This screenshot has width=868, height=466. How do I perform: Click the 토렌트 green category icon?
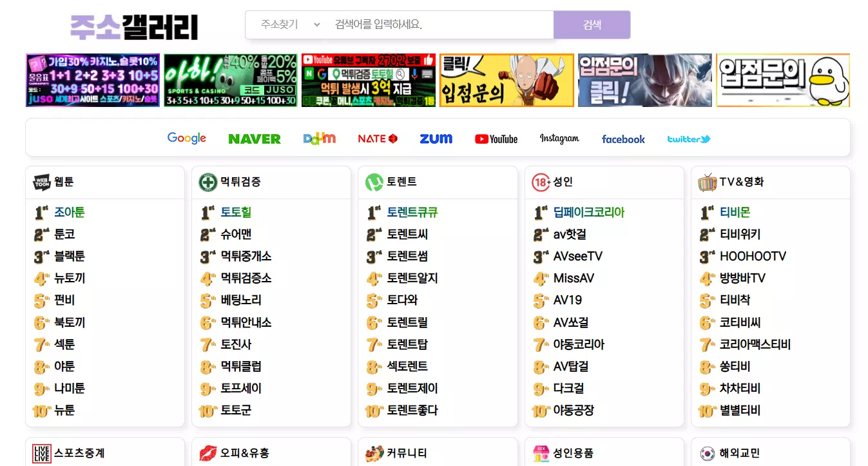click(374, 182)
